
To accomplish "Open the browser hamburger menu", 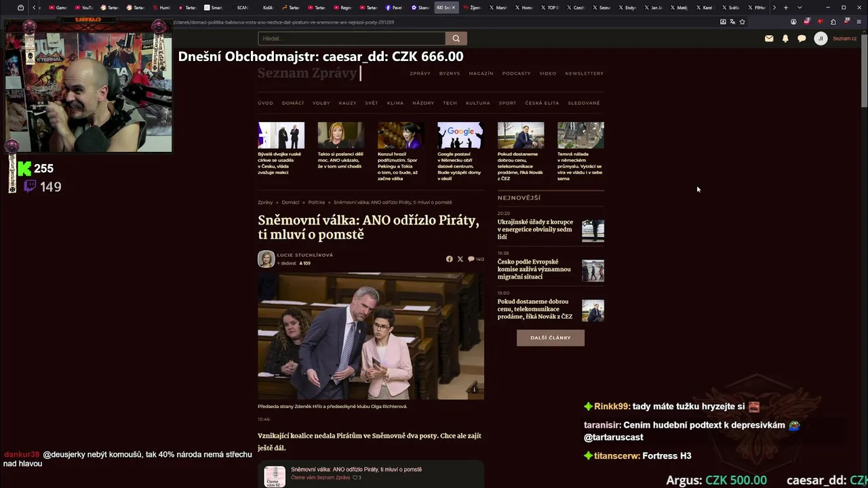I will [x=859, y=22].
